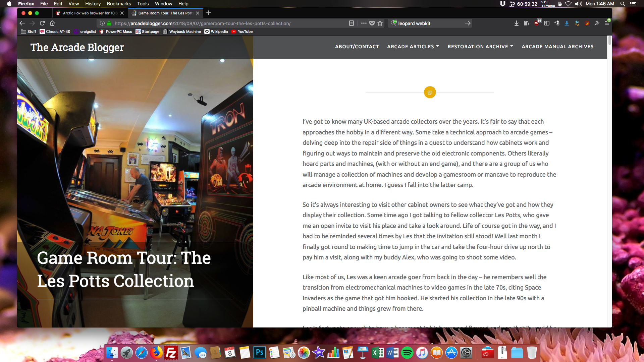Reload the current page
Viewport: 644px width, 362px height.
(x=42, y=23)
